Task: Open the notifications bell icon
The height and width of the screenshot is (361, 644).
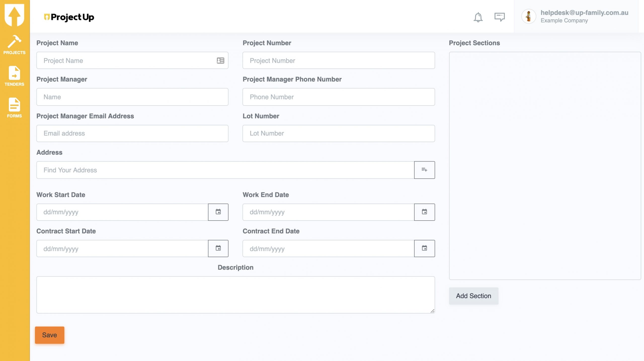Action: (x=478, y=17)
